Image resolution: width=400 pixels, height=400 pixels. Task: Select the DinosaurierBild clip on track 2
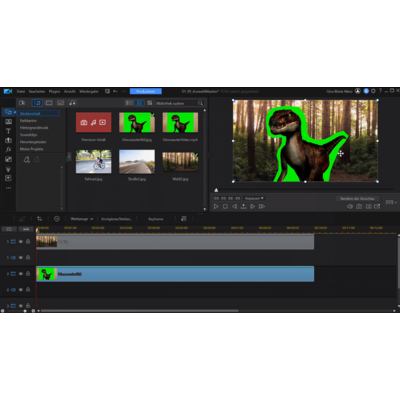click(x=175, y=274)
